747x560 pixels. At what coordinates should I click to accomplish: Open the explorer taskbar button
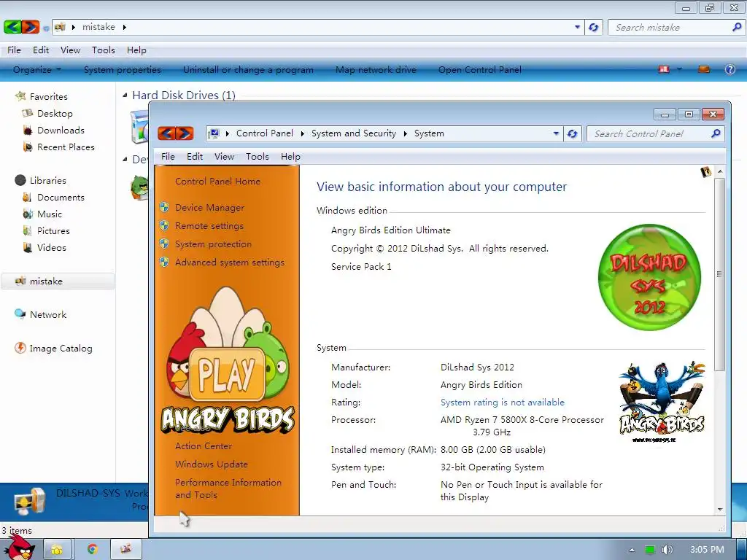[x=57, y=550]
